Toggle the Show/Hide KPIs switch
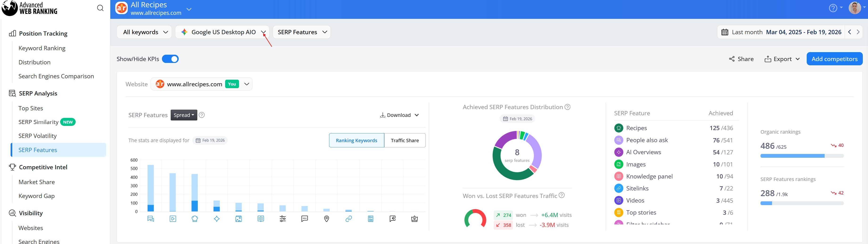The image size is (868, 244). coord(170,59)
